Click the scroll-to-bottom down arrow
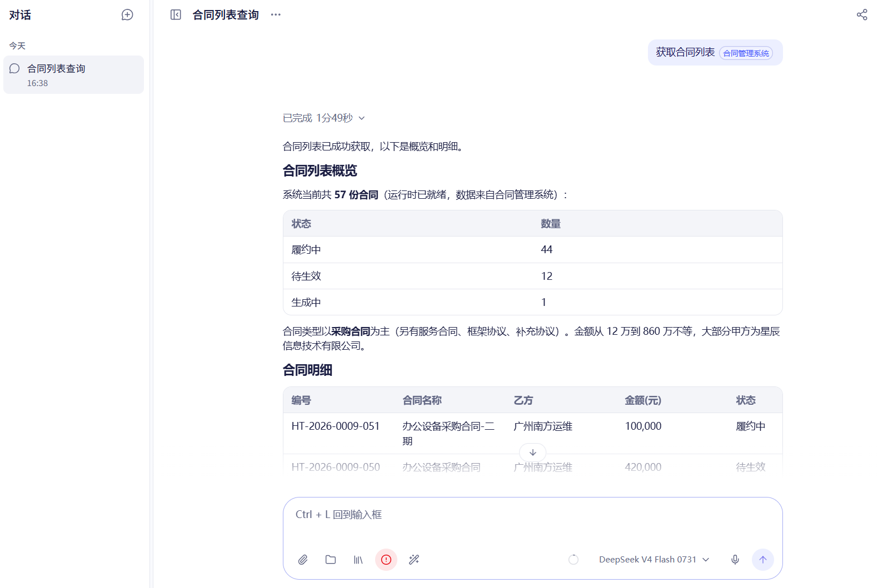 point(533,453)
